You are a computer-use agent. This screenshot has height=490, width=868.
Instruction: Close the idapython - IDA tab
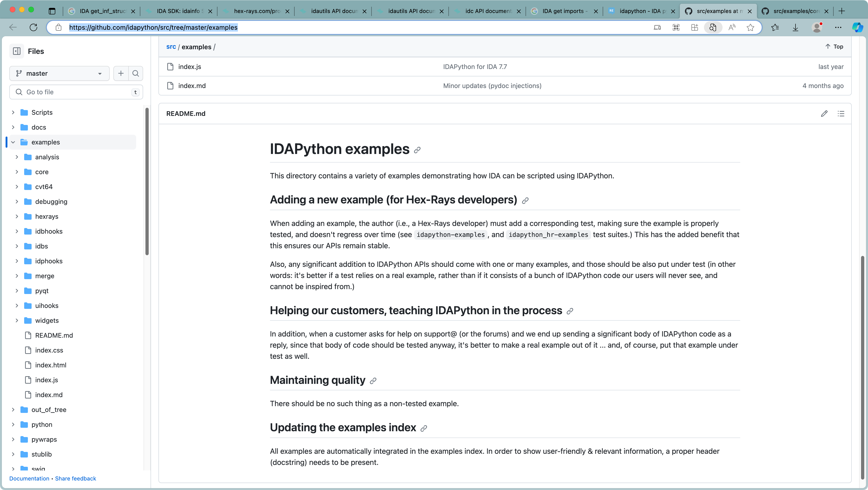pyautogui.click(x=673, y=11)
